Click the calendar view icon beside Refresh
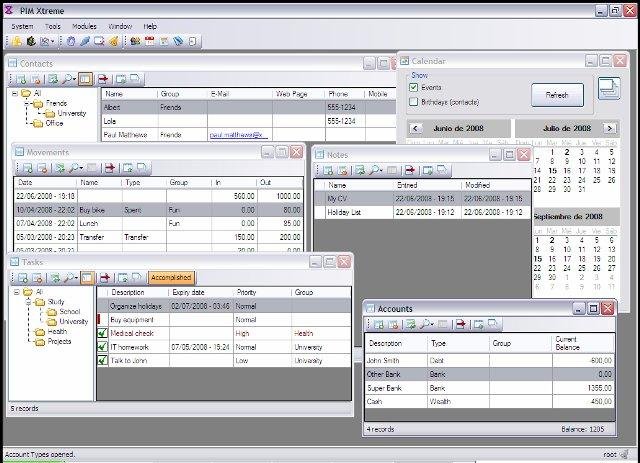This screenshot has height=463, width=640. [x=608, y=90]
